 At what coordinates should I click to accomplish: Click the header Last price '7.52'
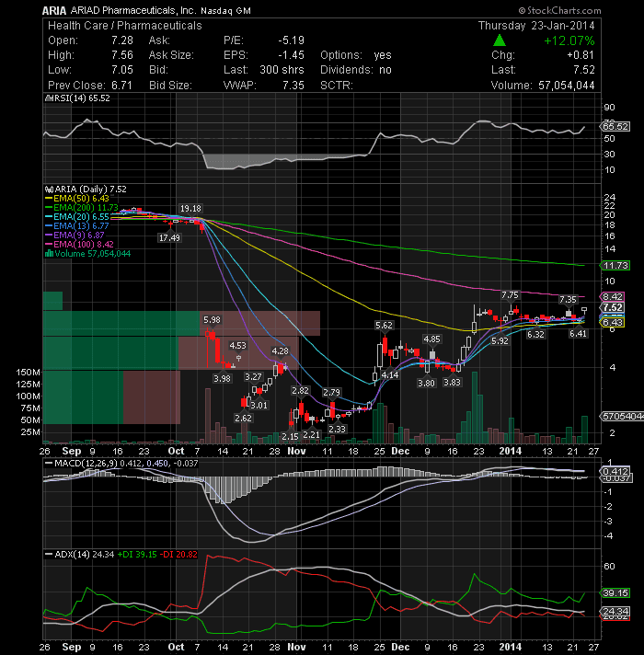[x=584, y=70]
